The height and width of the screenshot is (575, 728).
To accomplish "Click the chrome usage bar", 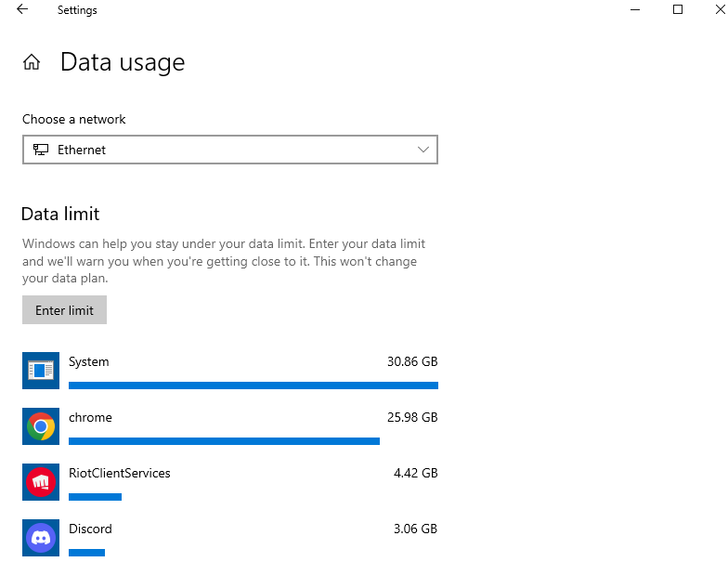I will pyautogui.click(x=224, y=440).
